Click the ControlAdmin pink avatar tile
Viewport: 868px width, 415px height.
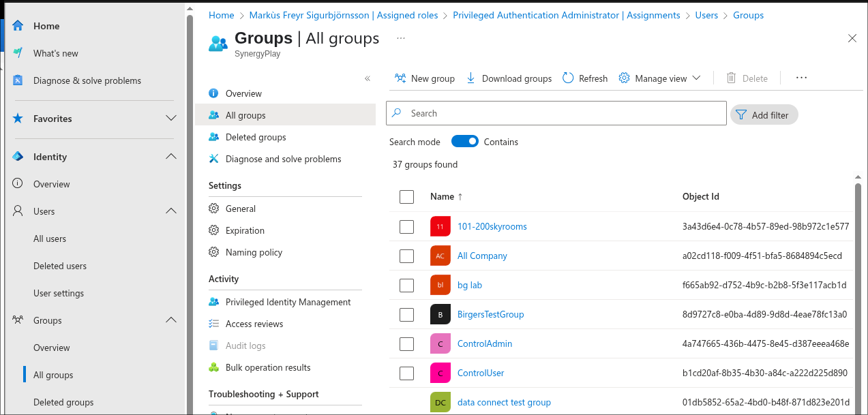pyautogui.click(x=440, y=343)
